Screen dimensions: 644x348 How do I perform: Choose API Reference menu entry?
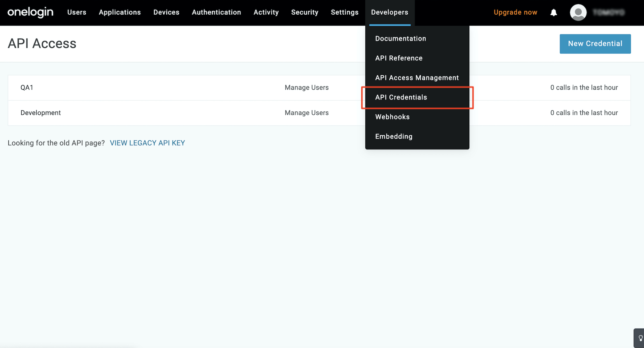pos(399,58)
